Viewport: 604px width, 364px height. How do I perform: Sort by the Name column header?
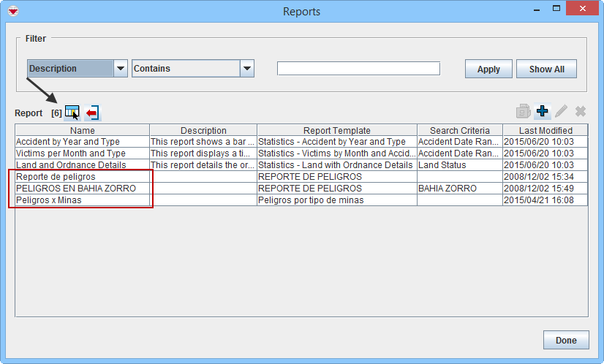tap(82, 130)
